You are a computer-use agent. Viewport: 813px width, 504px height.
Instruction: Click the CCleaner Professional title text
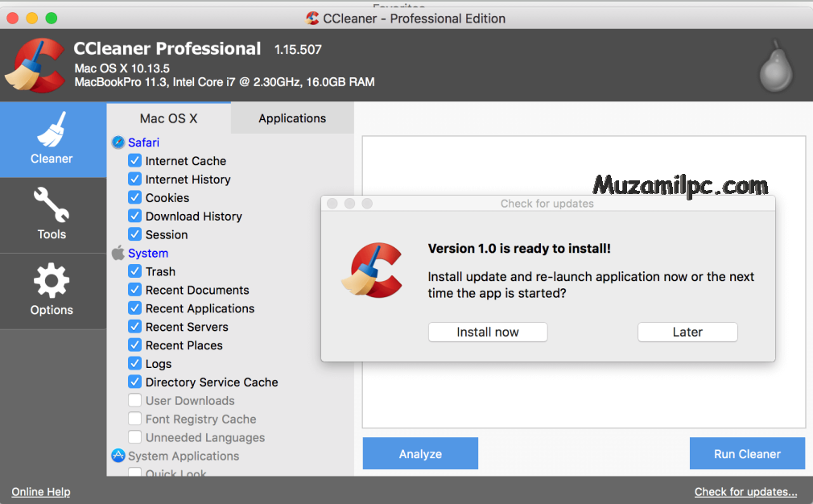click(167, 48)
